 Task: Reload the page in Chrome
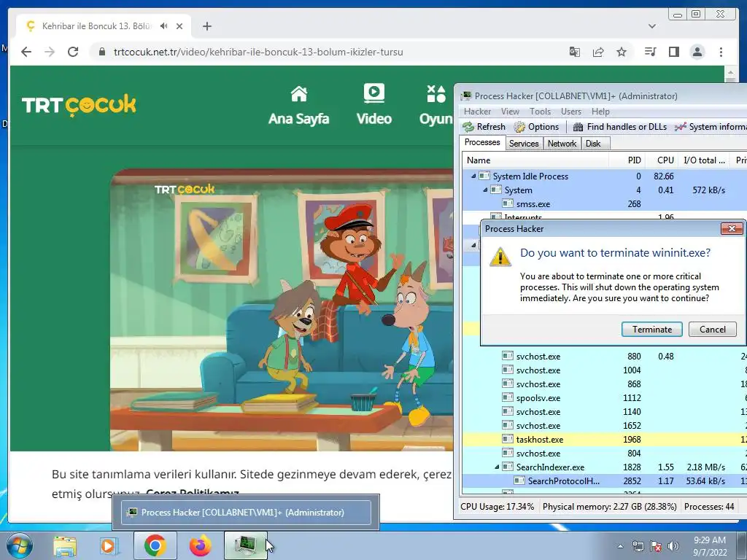[73, 52]
